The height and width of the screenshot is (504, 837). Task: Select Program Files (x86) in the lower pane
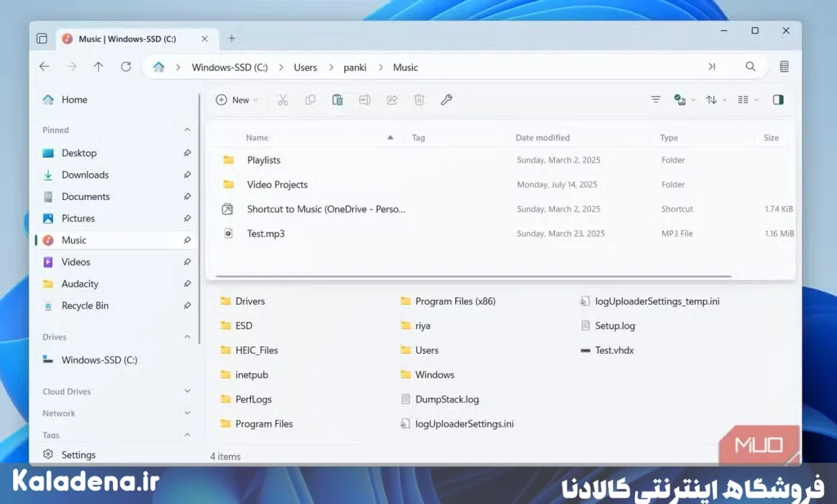tap(448, 301)
